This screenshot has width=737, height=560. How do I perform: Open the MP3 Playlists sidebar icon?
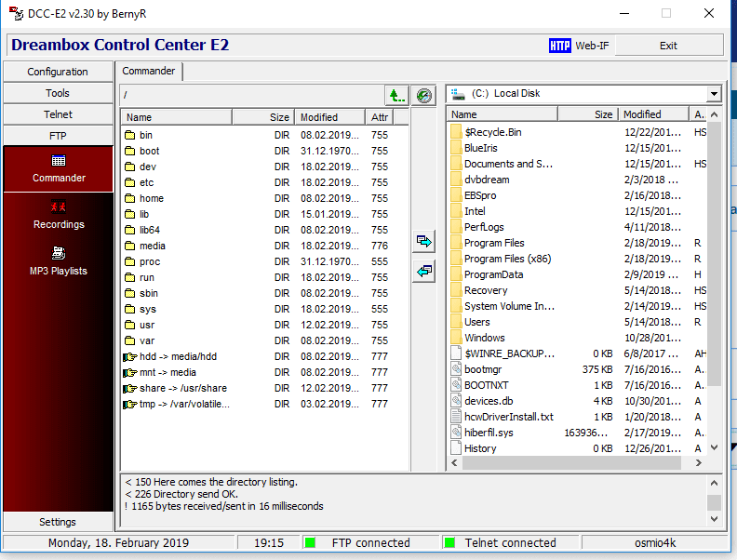(59, 253)
